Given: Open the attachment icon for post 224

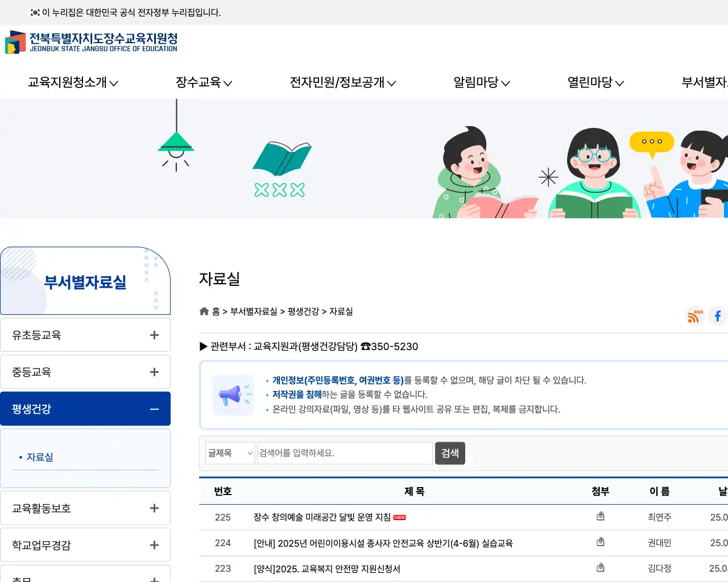Looking at the screenshot, I should pyautogui.click(x=600, y=542).
